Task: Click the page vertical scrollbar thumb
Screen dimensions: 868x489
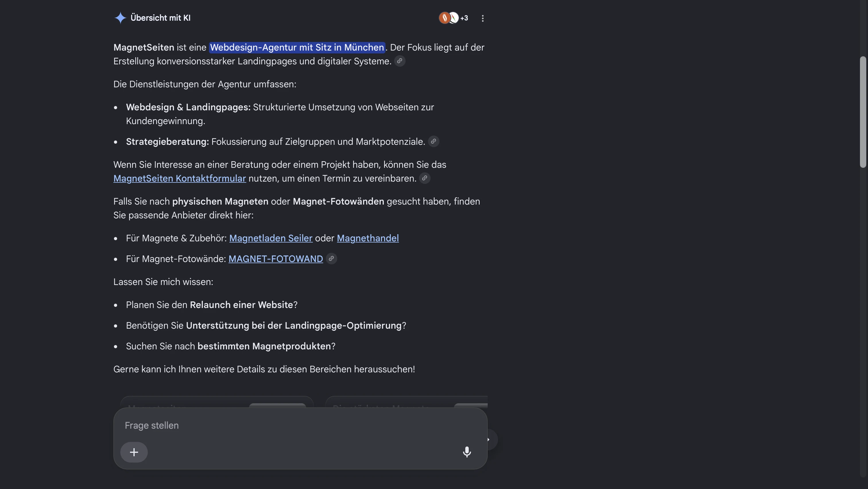Action: coord(863,112)
